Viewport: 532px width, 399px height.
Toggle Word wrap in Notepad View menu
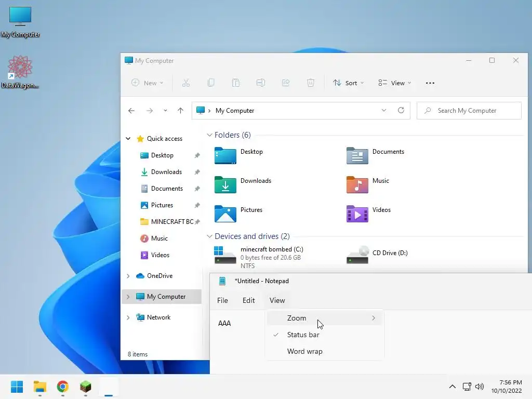(325, 351)
